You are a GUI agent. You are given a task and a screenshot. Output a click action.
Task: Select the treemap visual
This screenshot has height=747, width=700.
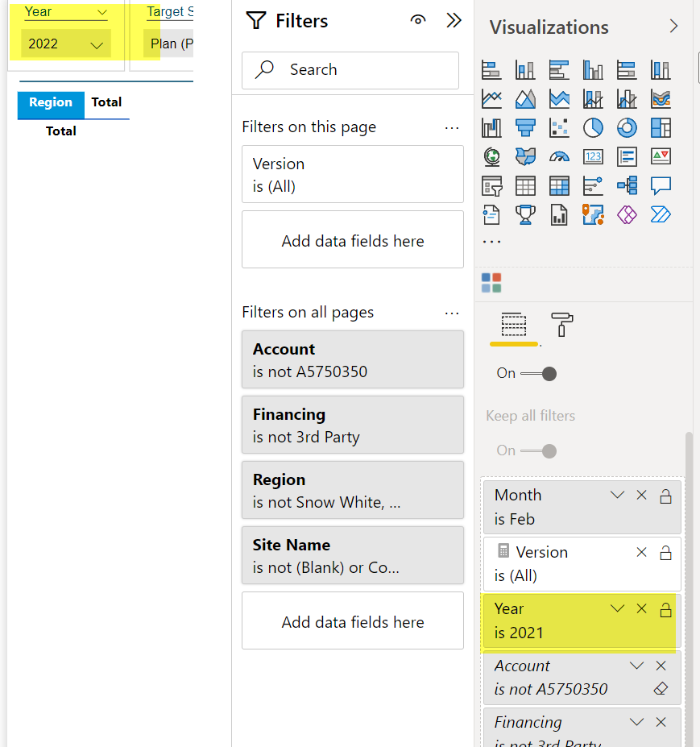coord(661,127)
